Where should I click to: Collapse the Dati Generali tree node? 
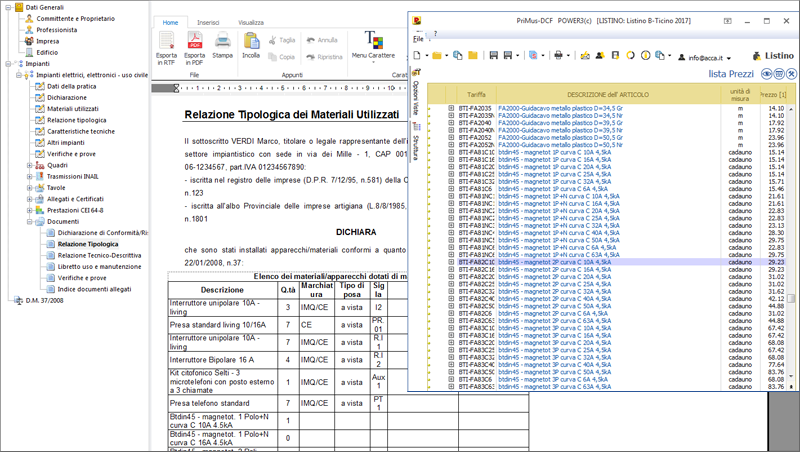point(8,8)
